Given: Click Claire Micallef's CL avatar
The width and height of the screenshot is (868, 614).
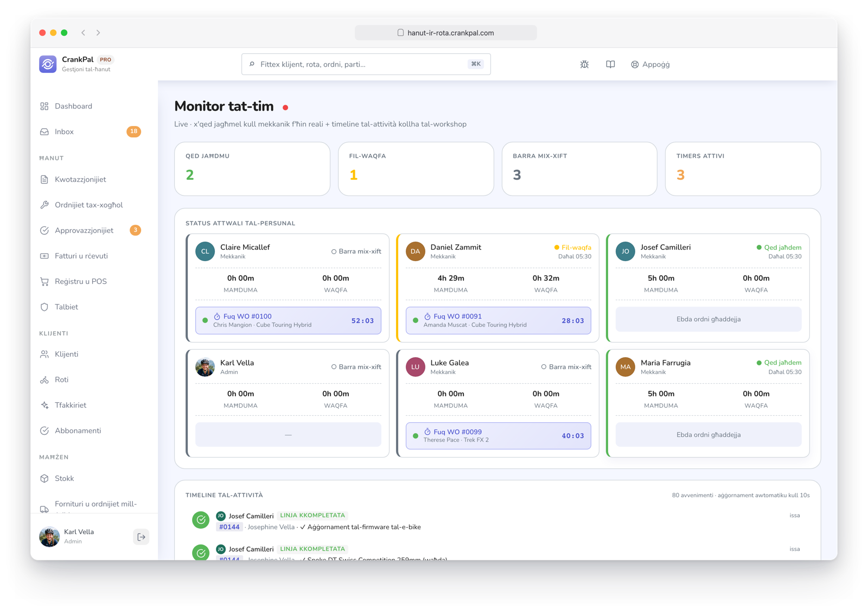Looking at the screenshot, I should (205, 251).
